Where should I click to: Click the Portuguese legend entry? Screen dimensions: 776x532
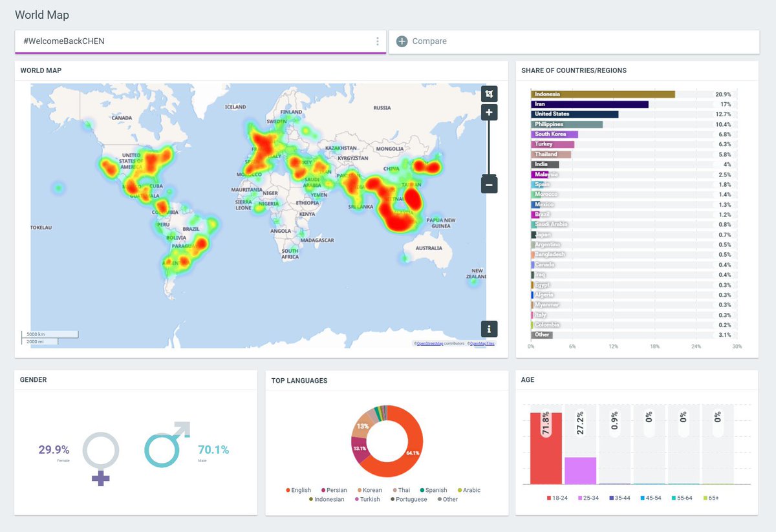coord(408,499)
